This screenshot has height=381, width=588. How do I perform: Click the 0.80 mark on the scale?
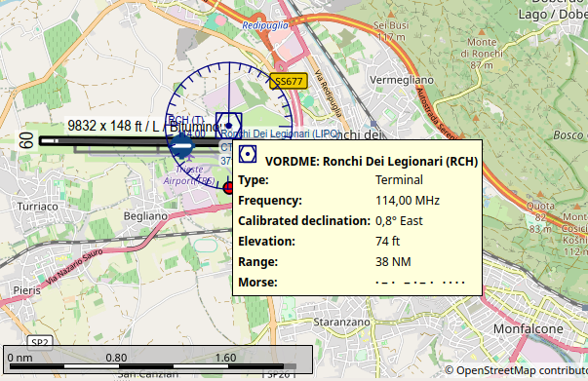coord(116,358)
